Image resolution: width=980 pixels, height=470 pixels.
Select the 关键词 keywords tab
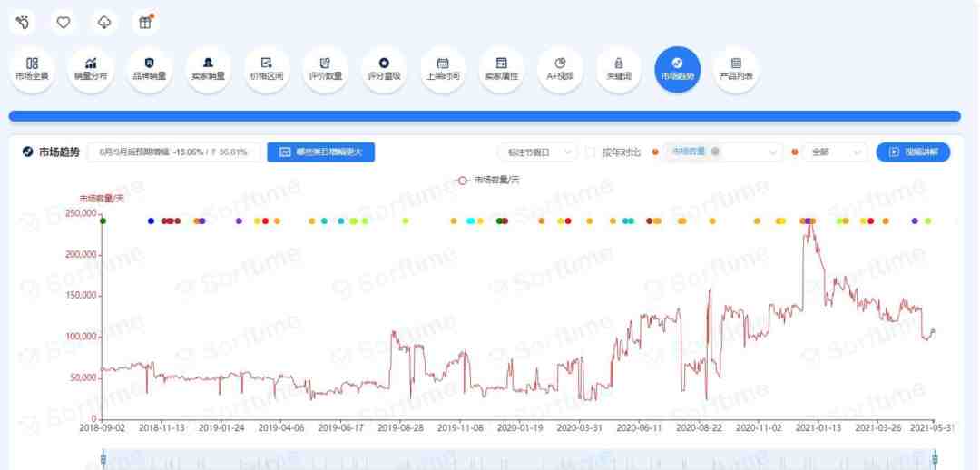(619, 69)
